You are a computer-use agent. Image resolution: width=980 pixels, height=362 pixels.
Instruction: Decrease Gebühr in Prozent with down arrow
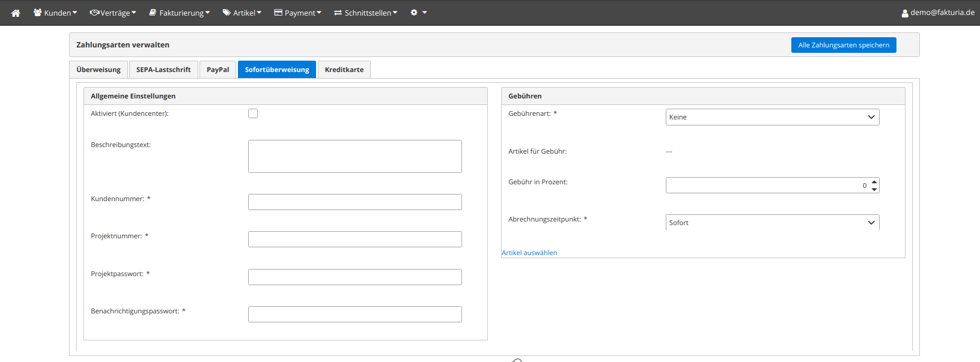click(x=874, y=189)
